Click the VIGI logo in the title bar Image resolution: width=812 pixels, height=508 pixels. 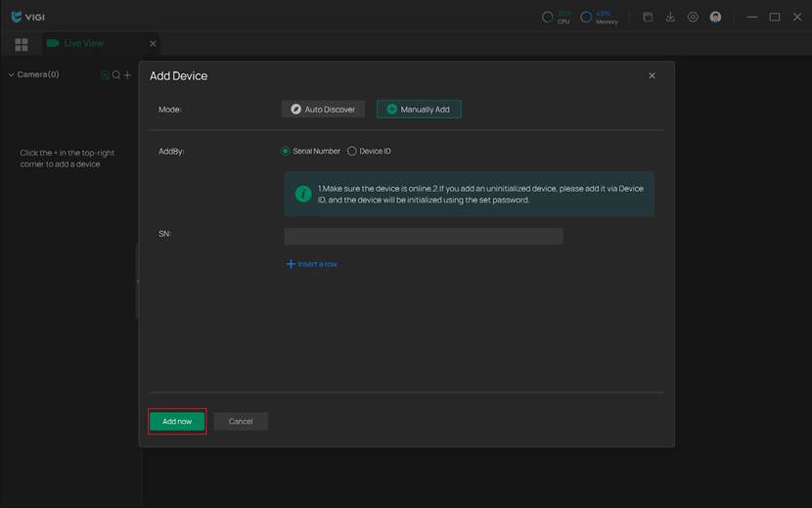28,17
